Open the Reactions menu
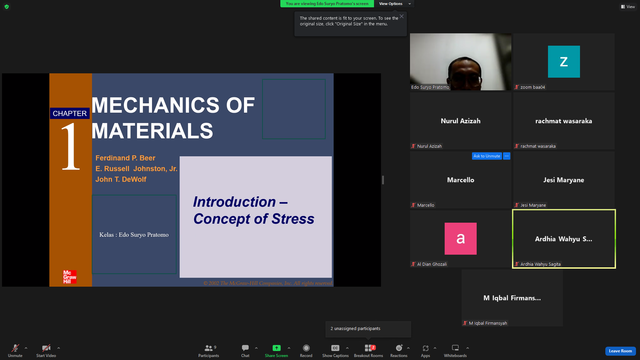640x360 pixels. [399, 350]
